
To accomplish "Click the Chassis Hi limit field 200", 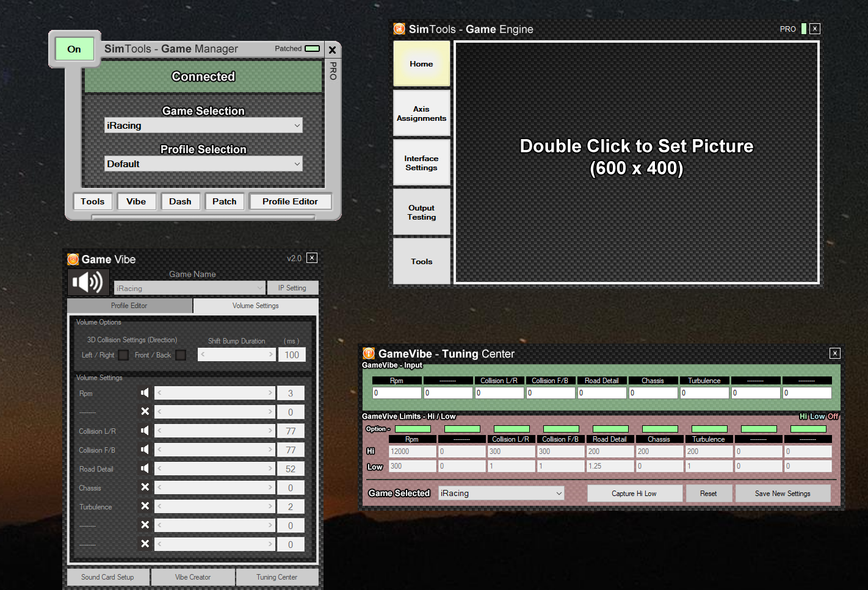I will point(660,451).
